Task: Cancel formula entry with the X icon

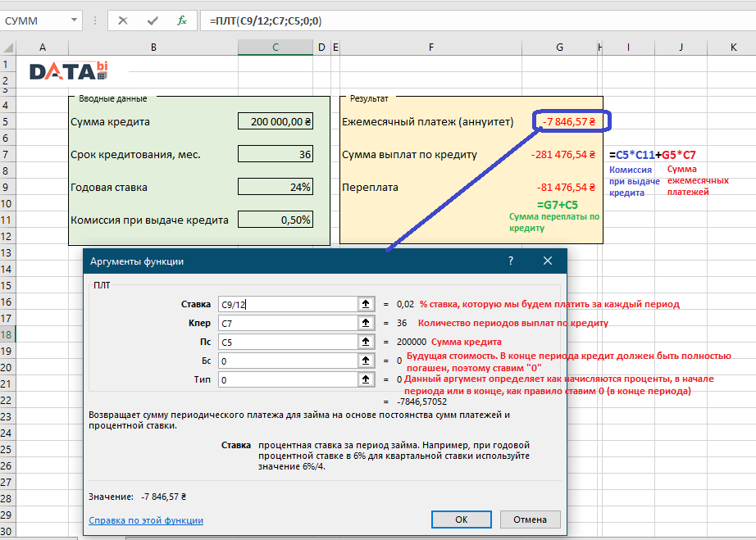Action: click(123, 20)
